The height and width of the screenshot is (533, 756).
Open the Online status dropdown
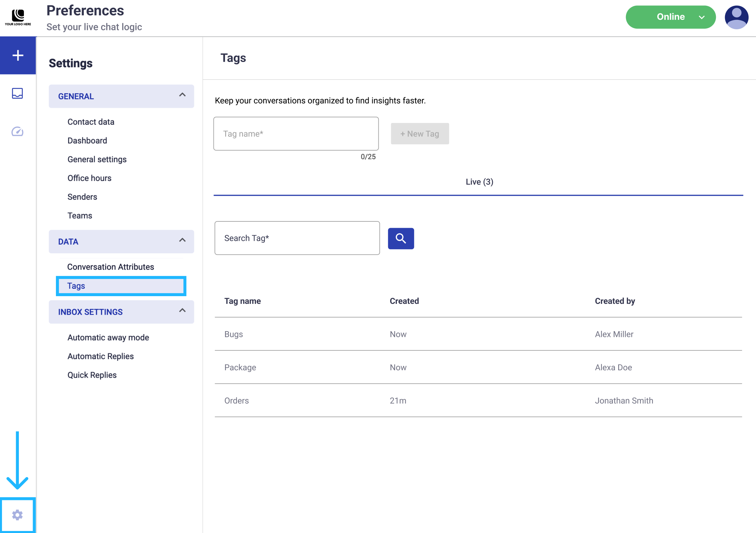(x=670, y=17)
